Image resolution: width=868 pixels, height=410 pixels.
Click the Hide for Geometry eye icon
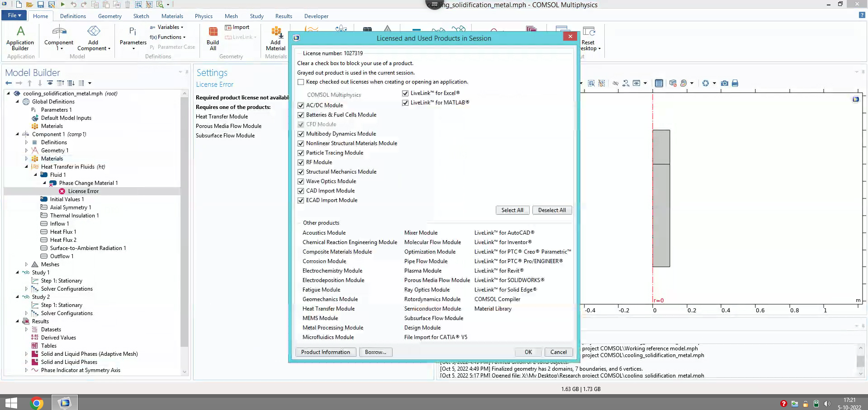coord(616,83)
